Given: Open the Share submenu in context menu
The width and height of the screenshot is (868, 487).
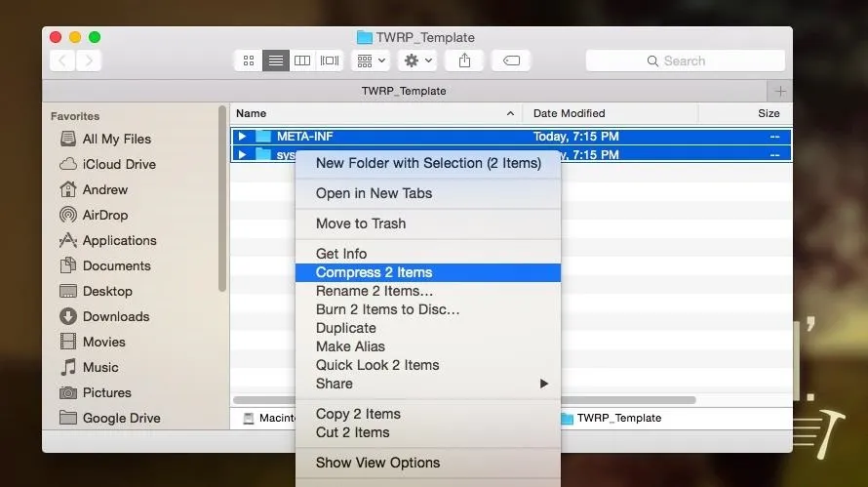Looking at the screenshot, I should [x=427, y=384].
